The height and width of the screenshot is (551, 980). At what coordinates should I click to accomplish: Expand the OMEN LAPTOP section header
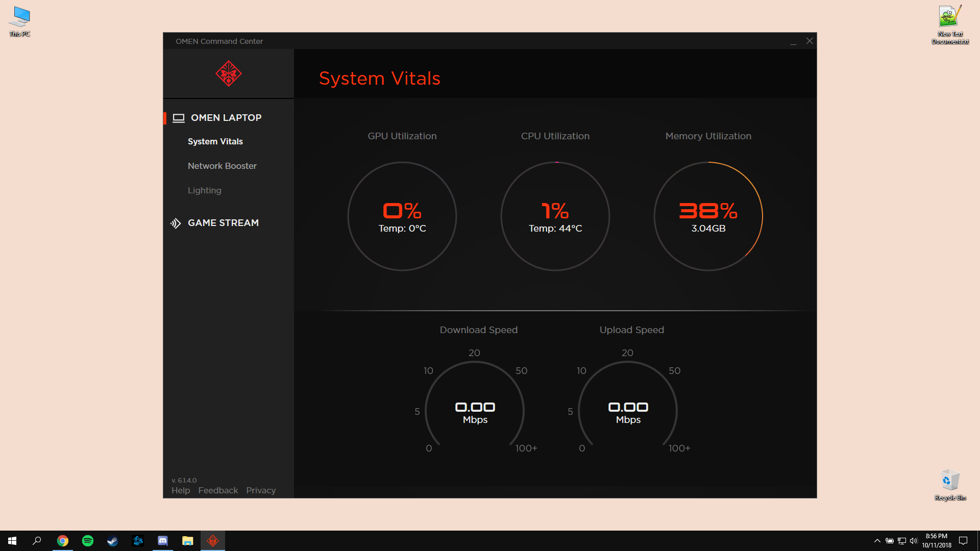point(226,118)
